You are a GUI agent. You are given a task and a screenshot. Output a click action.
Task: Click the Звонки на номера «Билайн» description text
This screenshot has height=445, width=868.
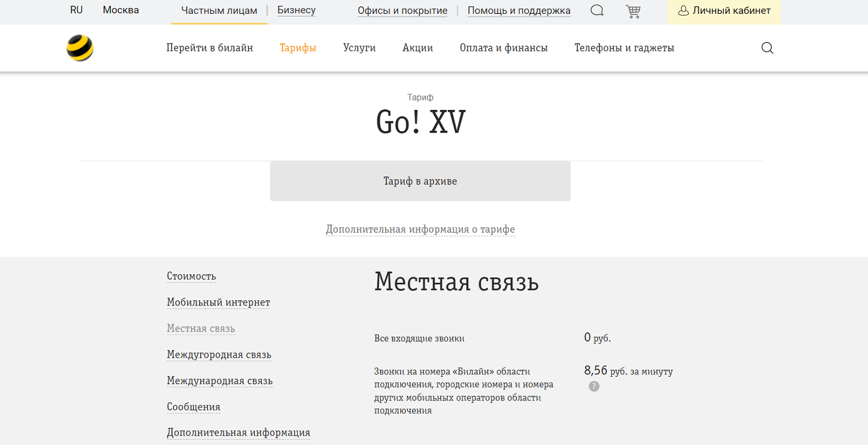[465, 391]
